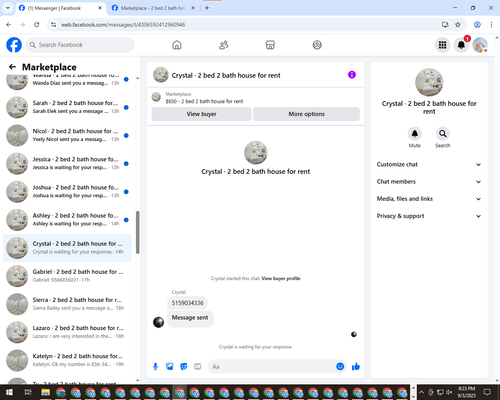Bookmark this page with the star icon
Image resolution: width=500 pixels, height=400 pixels.
[458, 25]
